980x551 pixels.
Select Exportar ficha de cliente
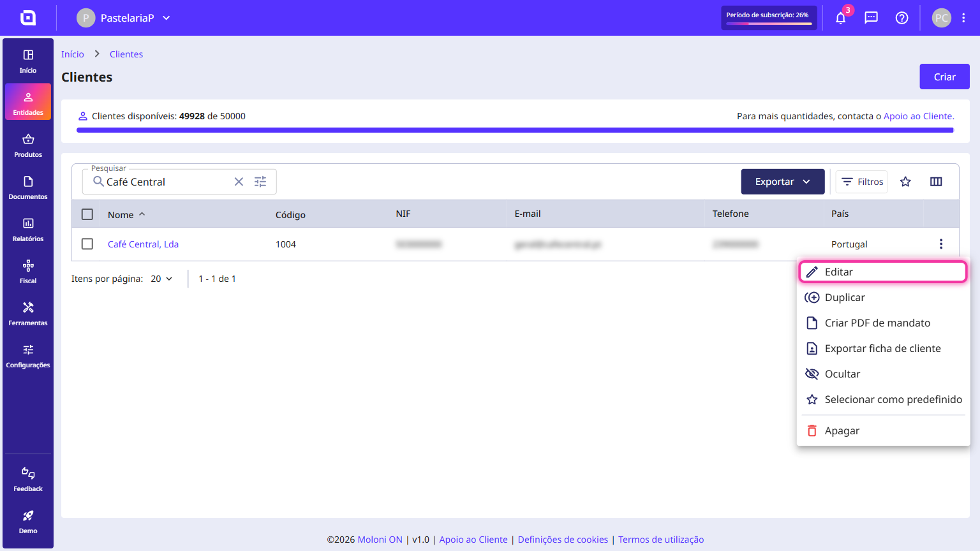click(x=883, y=348)
